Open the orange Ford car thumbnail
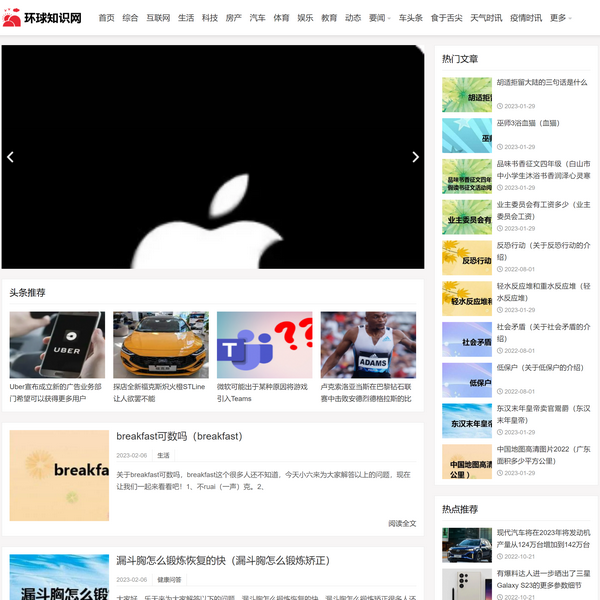The width and height of the screenshot is (600, 600). 160,344
